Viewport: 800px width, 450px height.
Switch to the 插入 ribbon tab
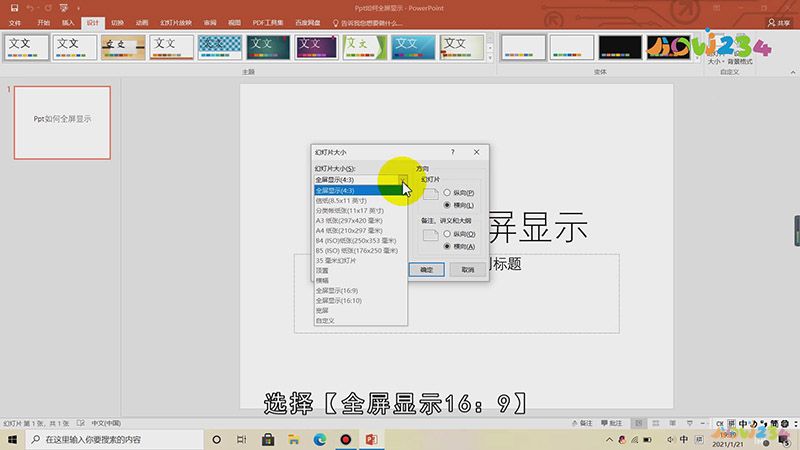(68, 23)
